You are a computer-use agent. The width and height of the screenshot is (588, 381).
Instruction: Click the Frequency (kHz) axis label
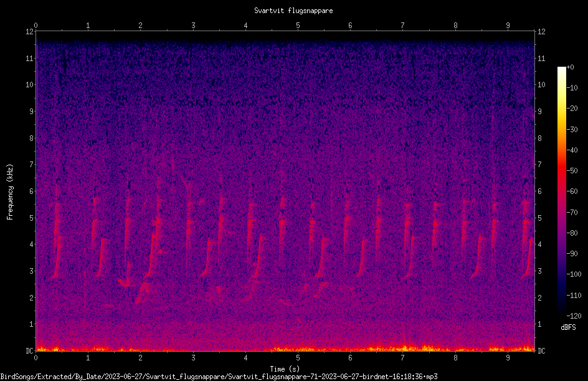(10, 192)
